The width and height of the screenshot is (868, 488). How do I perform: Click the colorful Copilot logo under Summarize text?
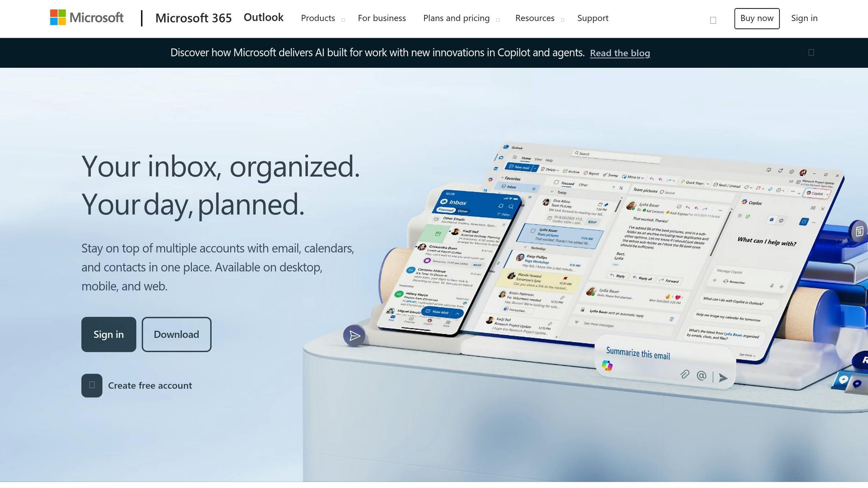coord(607,365)
